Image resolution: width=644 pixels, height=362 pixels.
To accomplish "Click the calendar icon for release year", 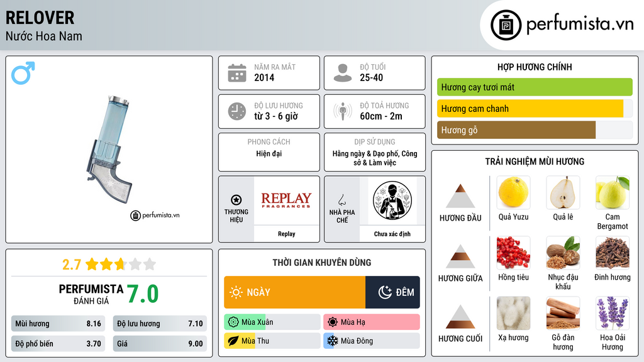I will pos(237,73).
